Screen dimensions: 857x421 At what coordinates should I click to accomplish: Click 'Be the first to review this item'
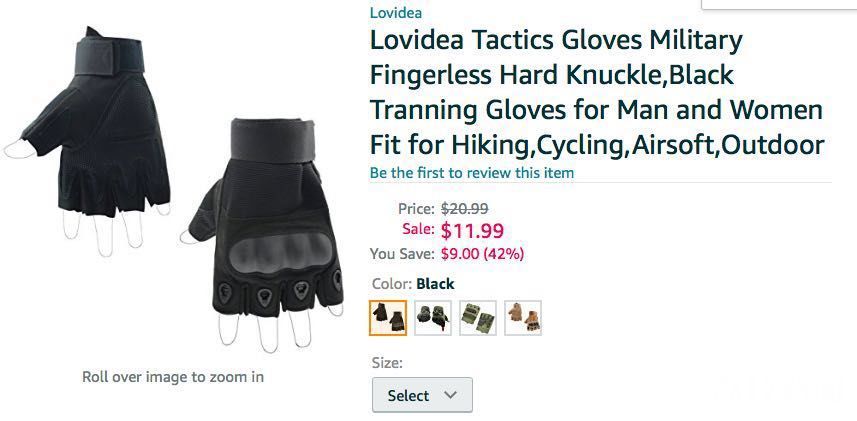tap(472, 173)
